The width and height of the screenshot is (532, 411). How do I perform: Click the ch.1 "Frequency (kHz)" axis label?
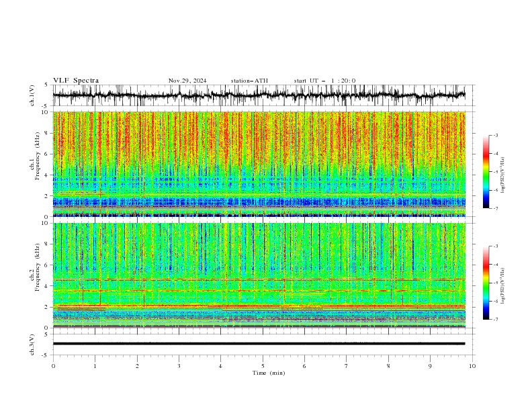tap(37, 156)
